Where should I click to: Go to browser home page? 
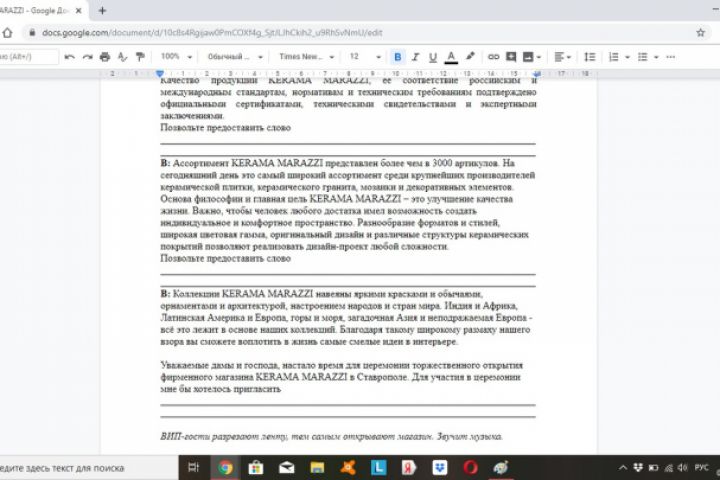pyautogui.click(x=7, y=33)
